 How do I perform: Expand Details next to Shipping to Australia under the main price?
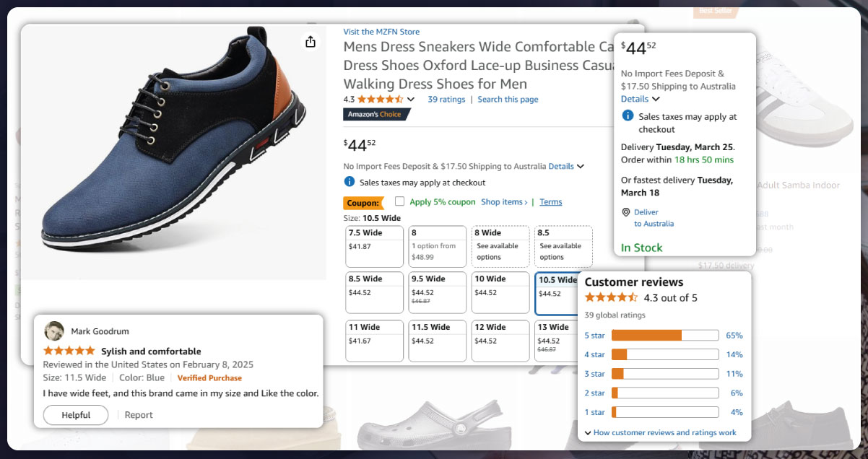pos(566,166)
